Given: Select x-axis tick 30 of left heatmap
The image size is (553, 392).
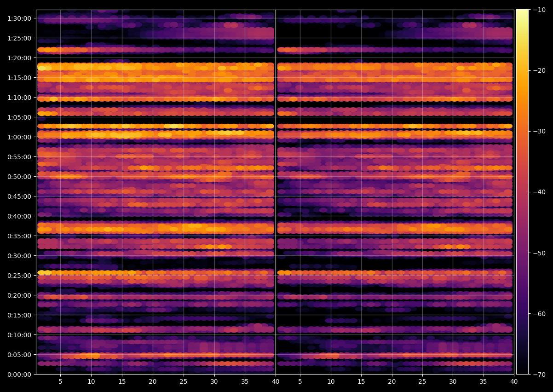Looking at the screenshot, I should coord(214,382).
